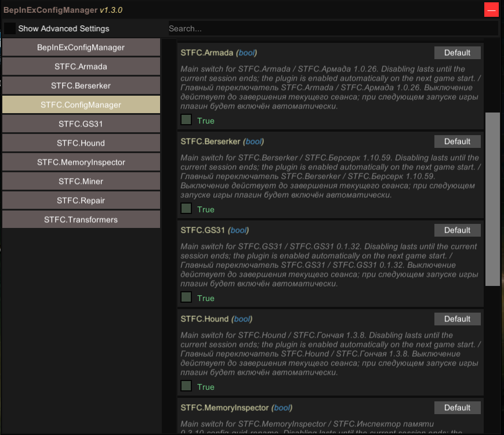Select the STFC.MemoryInspector sidebar category
504x435 pixels.
[81, 162]
